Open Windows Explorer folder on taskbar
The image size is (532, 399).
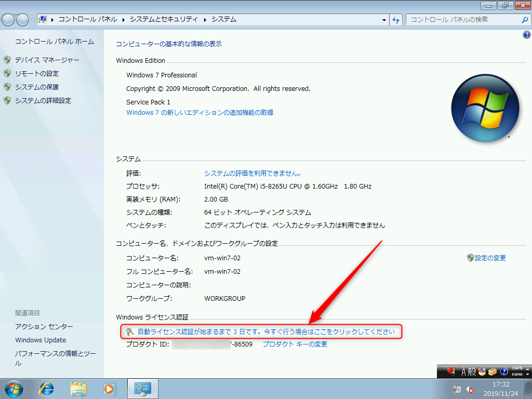point(78,389)
